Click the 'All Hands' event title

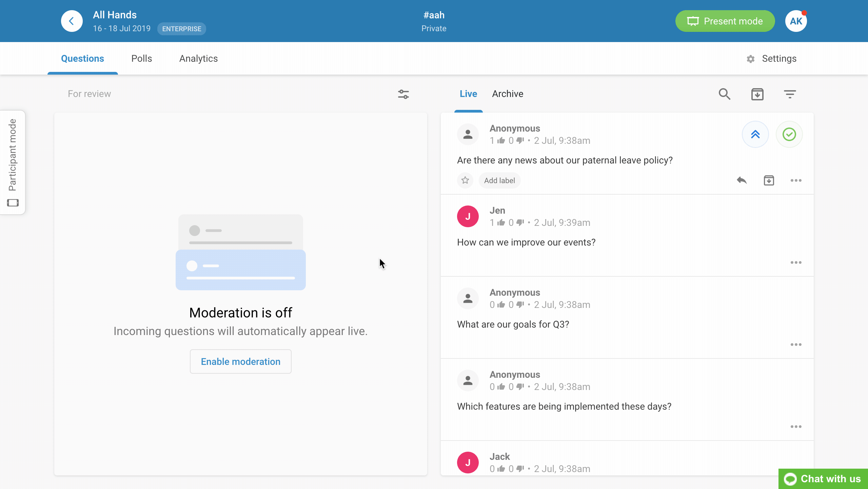click(115, 15)
